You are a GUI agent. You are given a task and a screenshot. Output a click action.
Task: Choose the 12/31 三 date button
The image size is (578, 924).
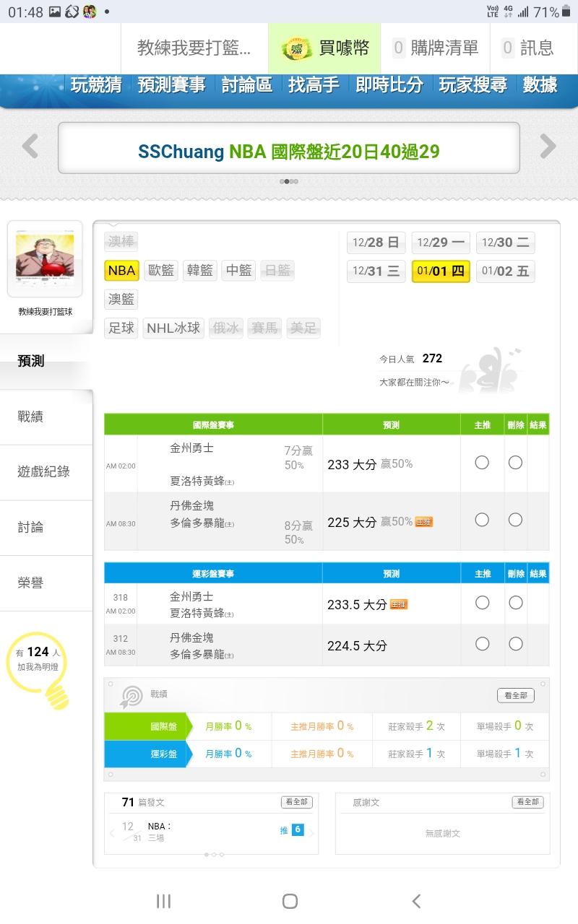coord(376,271)
